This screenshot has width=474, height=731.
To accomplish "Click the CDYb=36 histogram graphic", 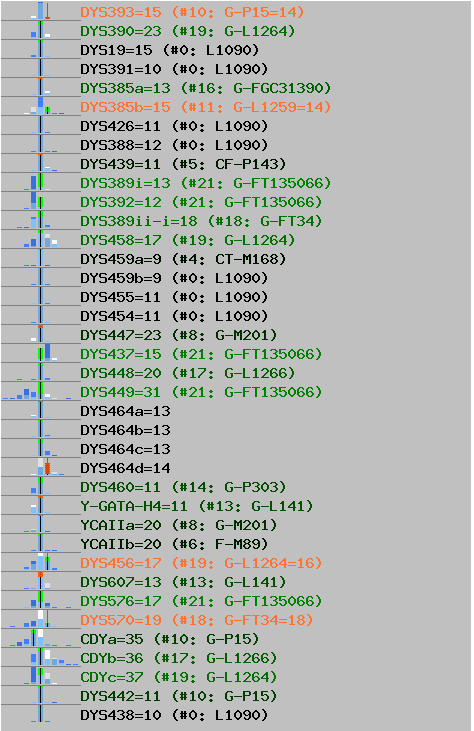I will pos(41,658).
